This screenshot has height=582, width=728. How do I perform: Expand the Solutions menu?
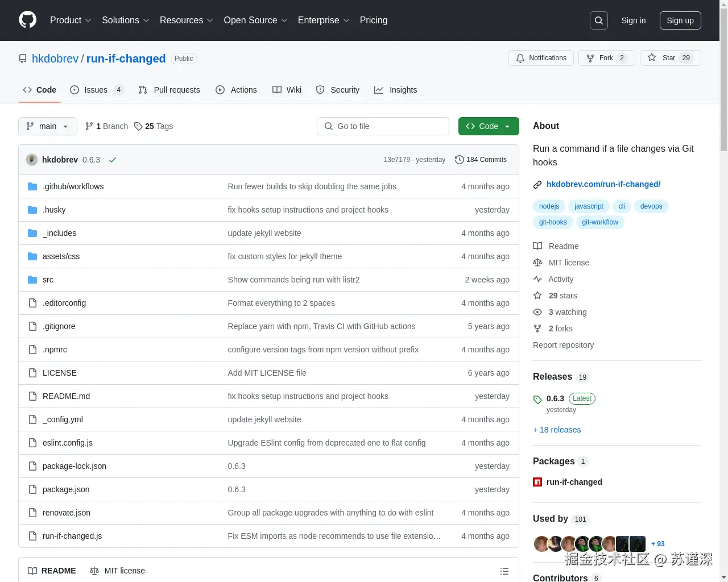pyautogui.click(x=126, y=20)
